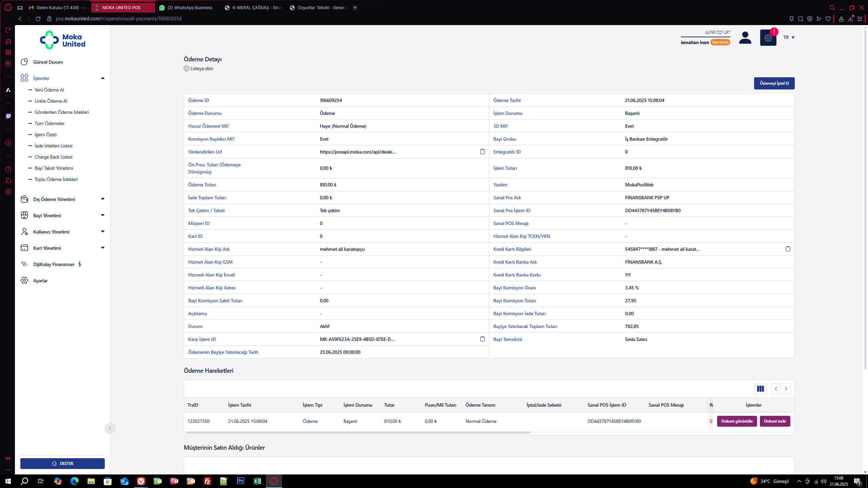Viewport: 868px width, 488px height.
Task: Copy the Kredi Kartı Bilgileri value
Action: click(788, 249)
